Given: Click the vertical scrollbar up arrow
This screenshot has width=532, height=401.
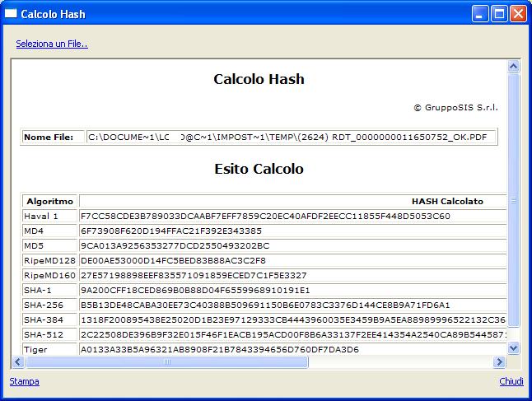Looking at the screenshot, I should tap(513, 66).
